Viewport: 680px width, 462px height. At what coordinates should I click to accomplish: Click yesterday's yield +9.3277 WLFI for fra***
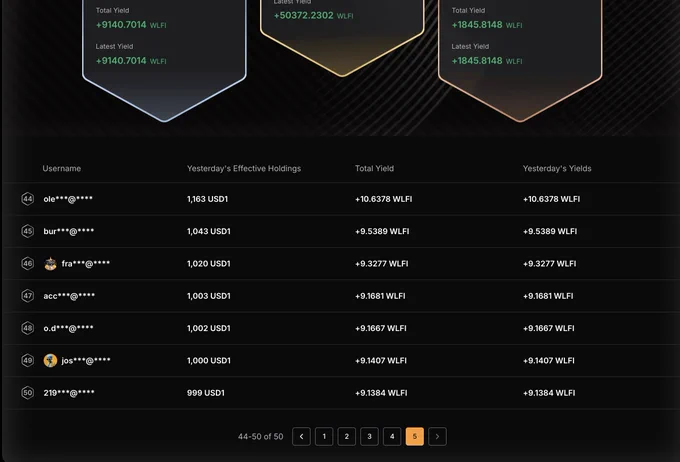[549, 264]
